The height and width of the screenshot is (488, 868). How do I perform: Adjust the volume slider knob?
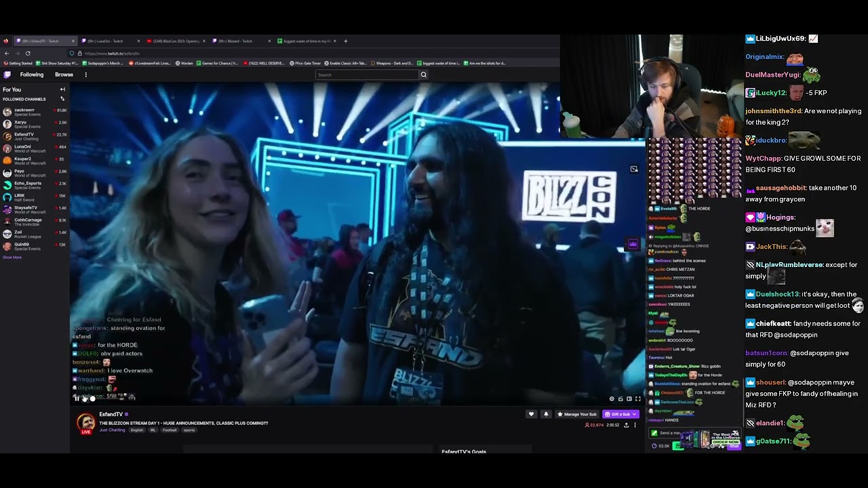[93, 399]
